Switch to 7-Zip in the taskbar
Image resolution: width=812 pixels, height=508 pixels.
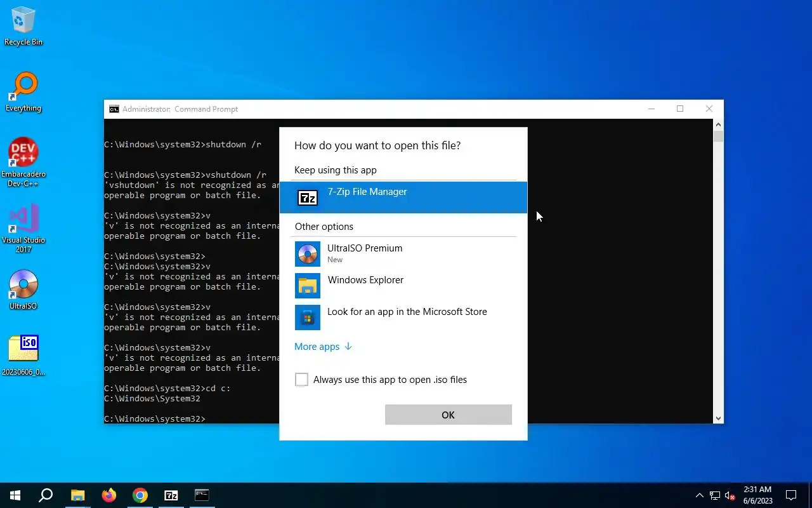171,495
